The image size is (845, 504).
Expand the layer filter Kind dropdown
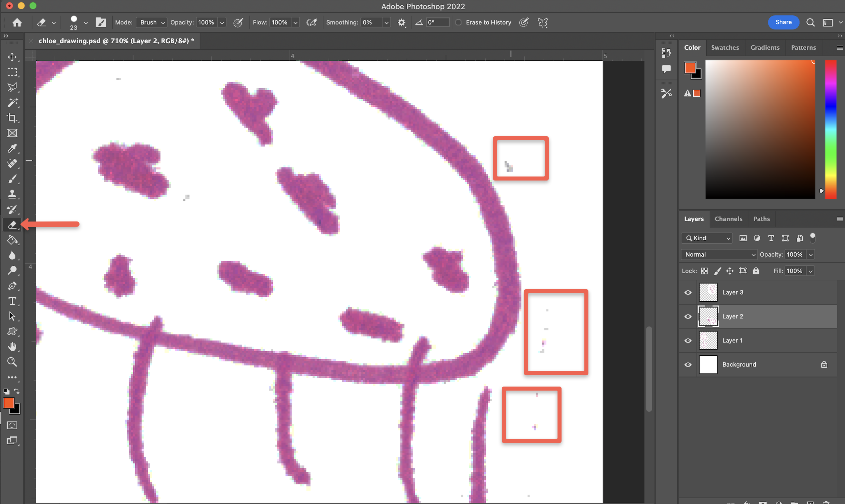coord(707,238)
